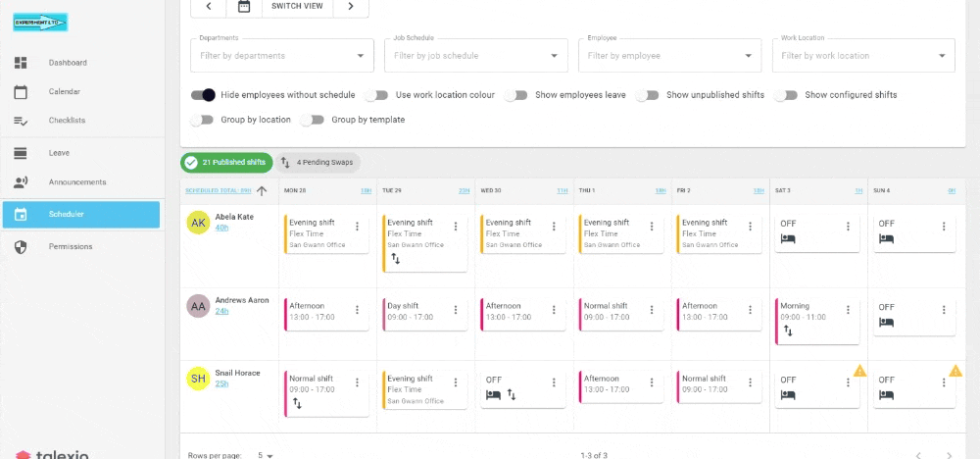Click Monday 28 hours total link
The height and width of the screenshot is (459, 980).
click(x=366, y=190)
